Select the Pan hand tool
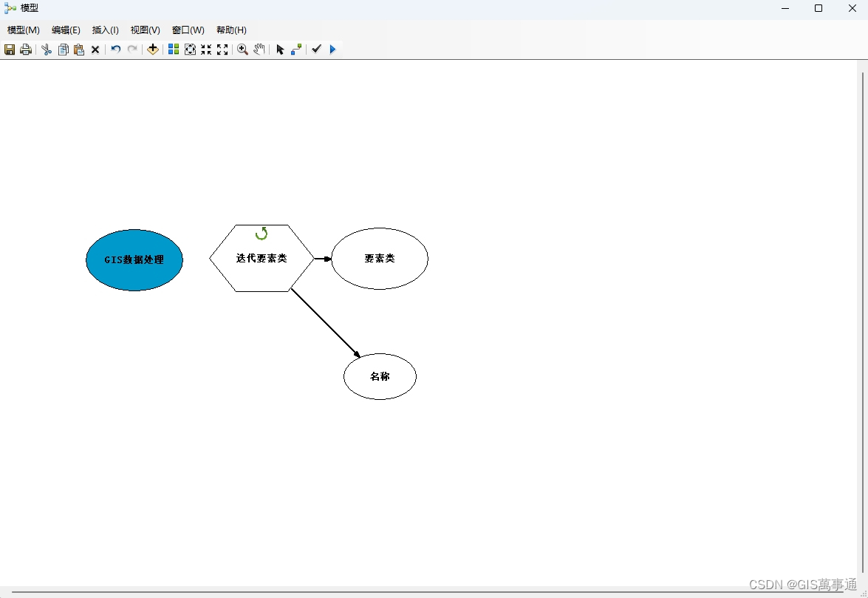Image resolution: width=868 pixels, height=598 pixels. pyautogui.click(x=259, y=50)
